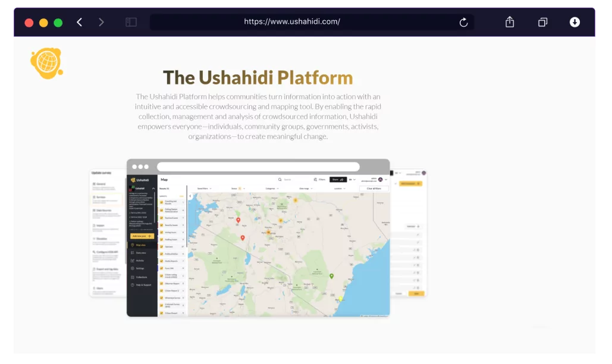The height and width of the screenshot is (364, 612).
Task: Collapse the deployment description chevron
Action: coord(153,189)
